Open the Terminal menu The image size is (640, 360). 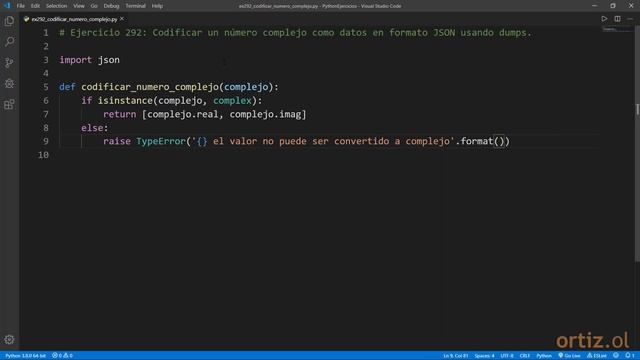click(x=135, y=6)
